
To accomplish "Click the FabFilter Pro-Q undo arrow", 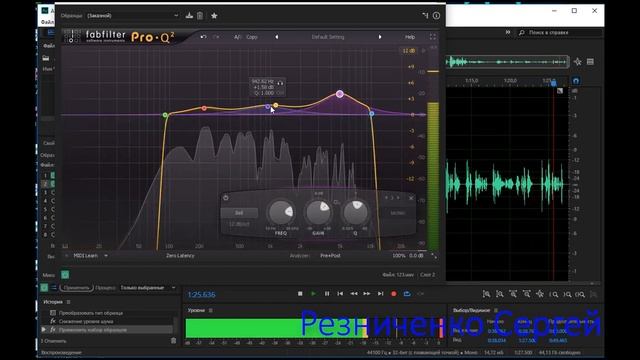I will coord(203,37).
